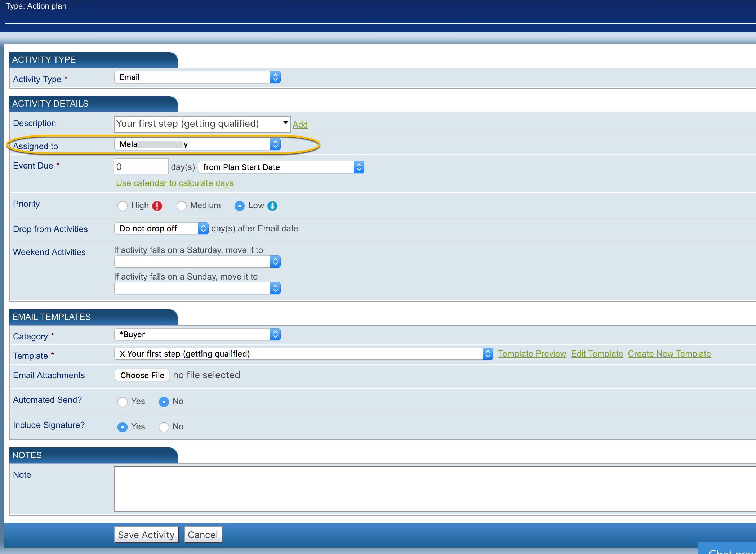Click into the Event Due days field

(141, 167)
